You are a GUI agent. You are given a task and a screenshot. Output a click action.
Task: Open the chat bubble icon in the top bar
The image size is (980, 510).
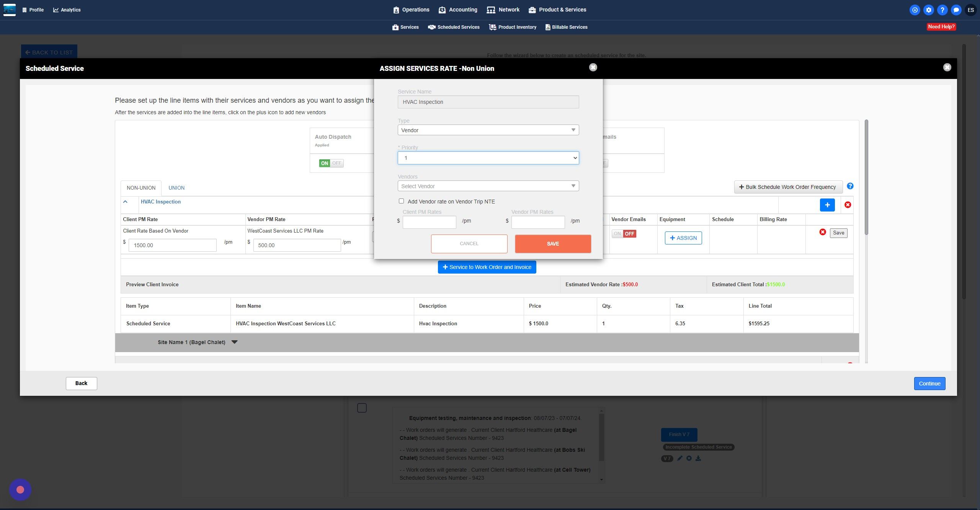(956, 10)
